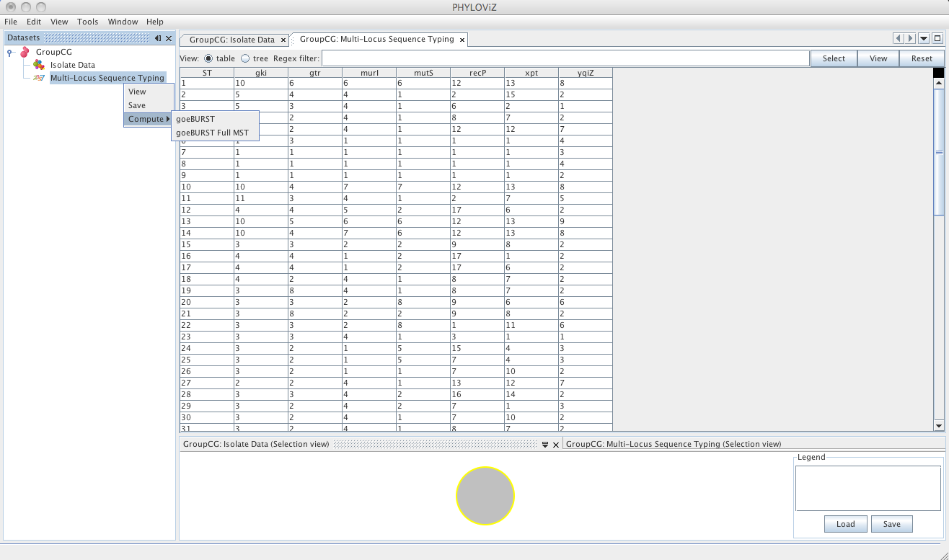The image size is (949, 560).
Task: Close the Multi-Locus Sequence Typing tab
Action: pyautogui.click(x=462, y=40)
